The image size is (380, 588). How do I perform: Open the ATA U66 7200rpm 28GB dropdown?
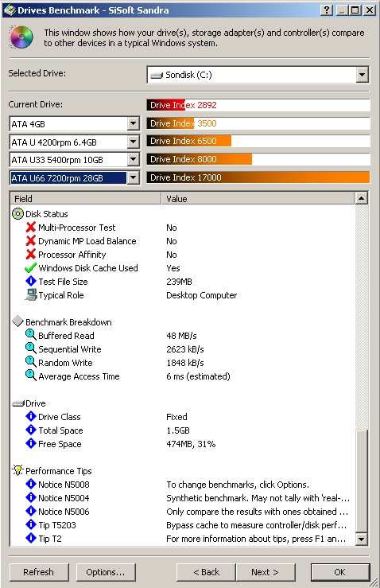point(133,177)
